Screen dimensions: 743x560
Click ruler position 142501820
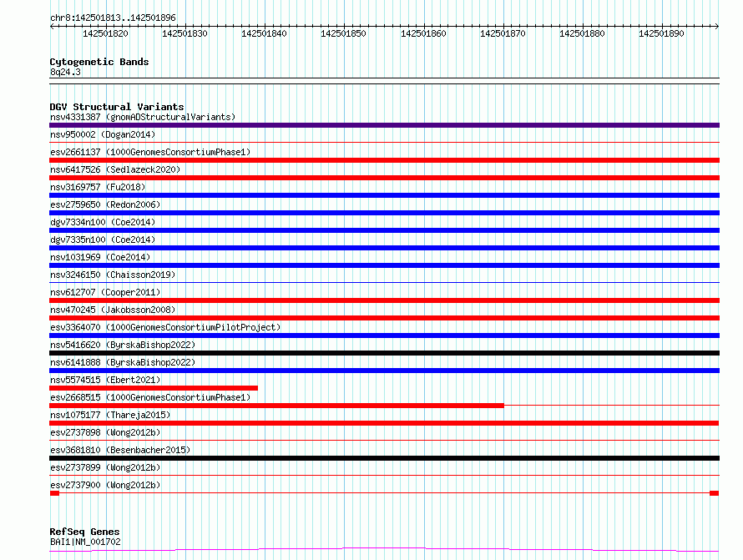coord(106,33)
